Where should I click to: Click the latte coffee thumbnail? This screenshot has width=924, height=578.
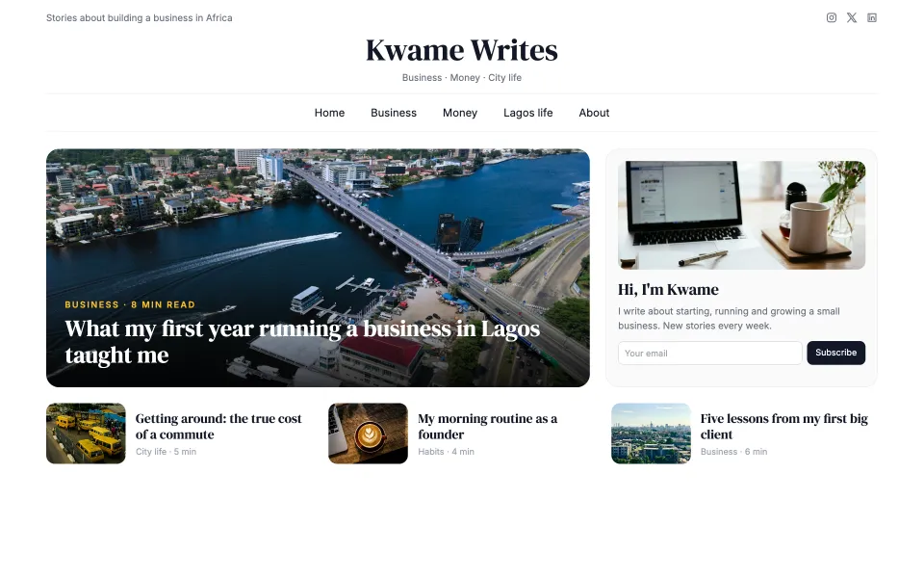point(368,433)
